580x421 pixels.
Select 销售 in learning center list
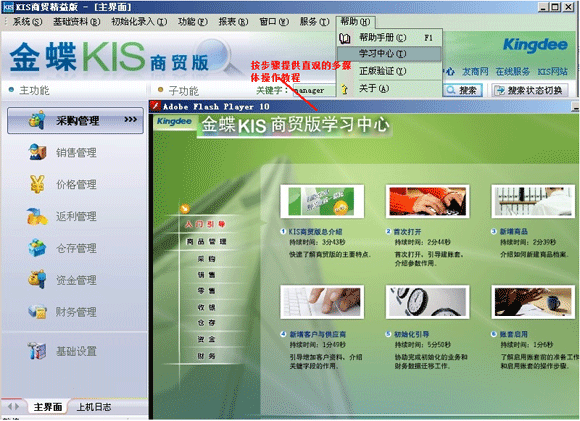tap(206, 275)
